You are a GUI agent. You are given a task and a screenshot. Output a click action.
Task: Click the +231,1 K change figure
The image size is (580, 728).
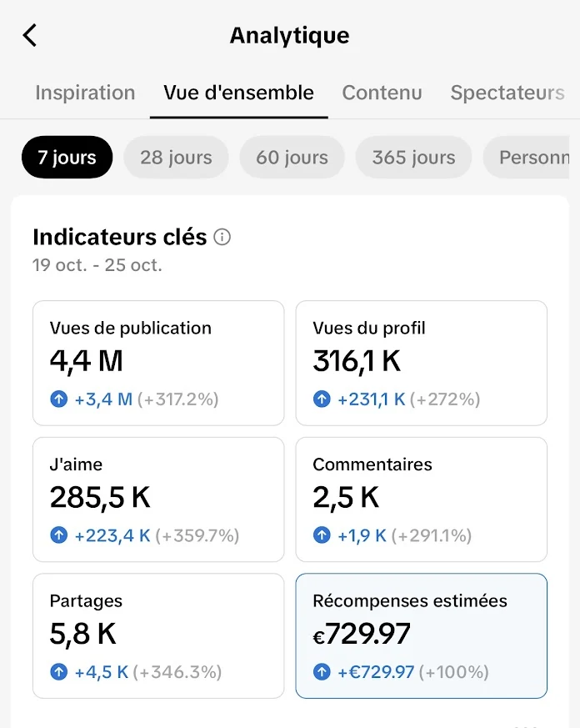click(x=371, y=399)
